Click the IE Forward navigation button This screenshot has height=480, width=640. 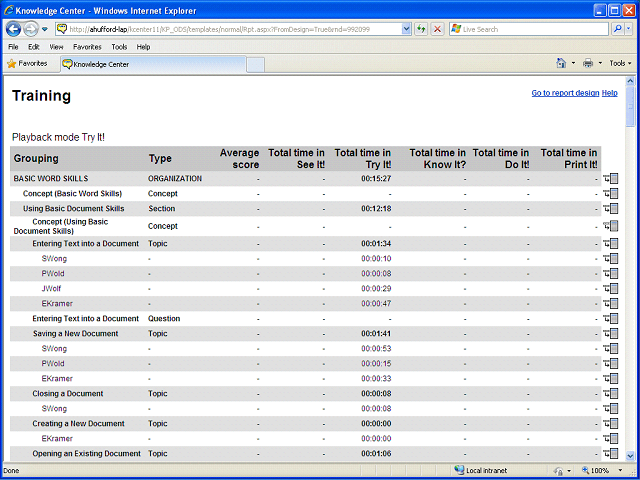31,29
